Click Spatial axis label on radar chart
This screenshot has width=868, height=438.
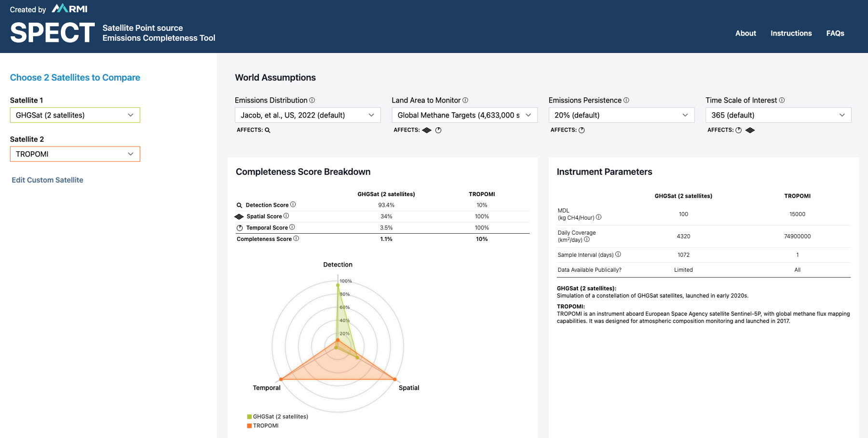[409, 388]
